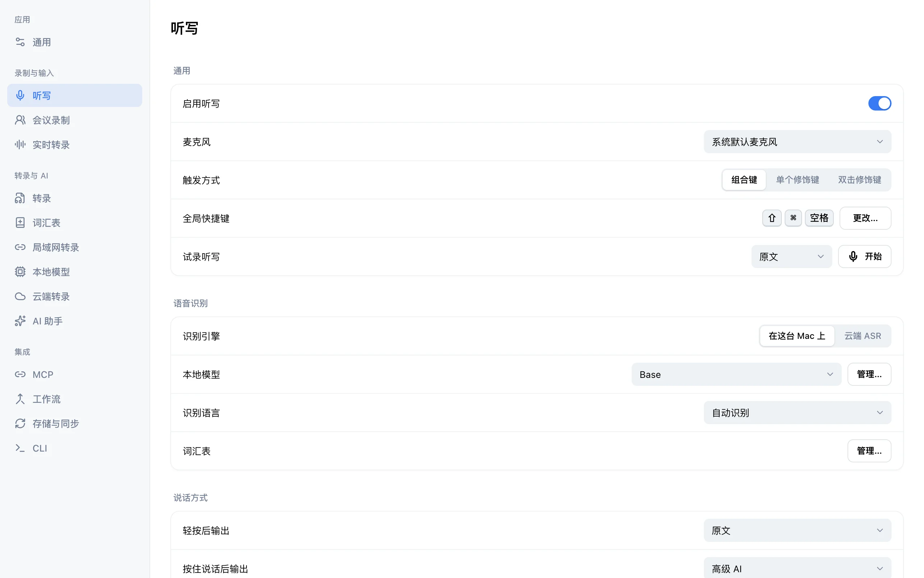
Task: Click the 空格 key cap in shortcut
Action: [x=819, y=218]
